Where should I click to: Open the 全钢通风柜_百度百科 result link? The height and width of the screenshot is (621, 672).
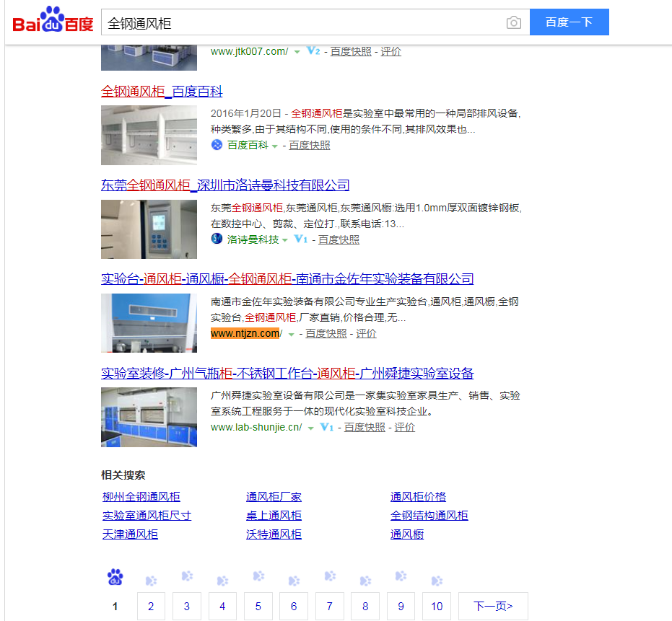[162, 91]
